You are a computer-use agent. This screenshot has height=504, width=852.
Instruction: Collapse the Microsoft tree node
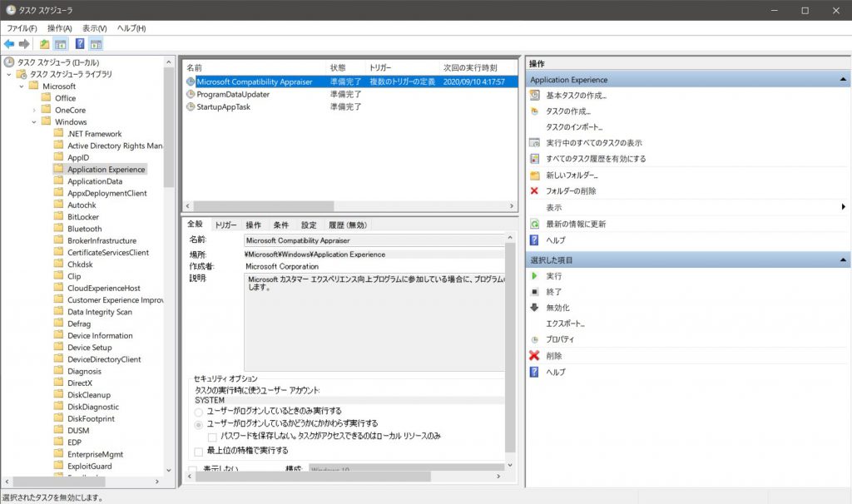[22, 86]
